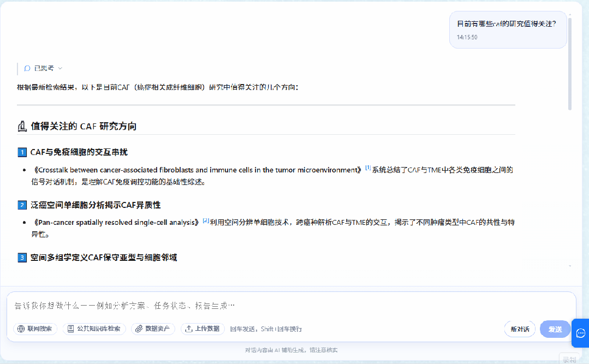The height and width of the screenshot is (364, 589).
Task: Click the 发送 send button
Action: pos(555,329)
